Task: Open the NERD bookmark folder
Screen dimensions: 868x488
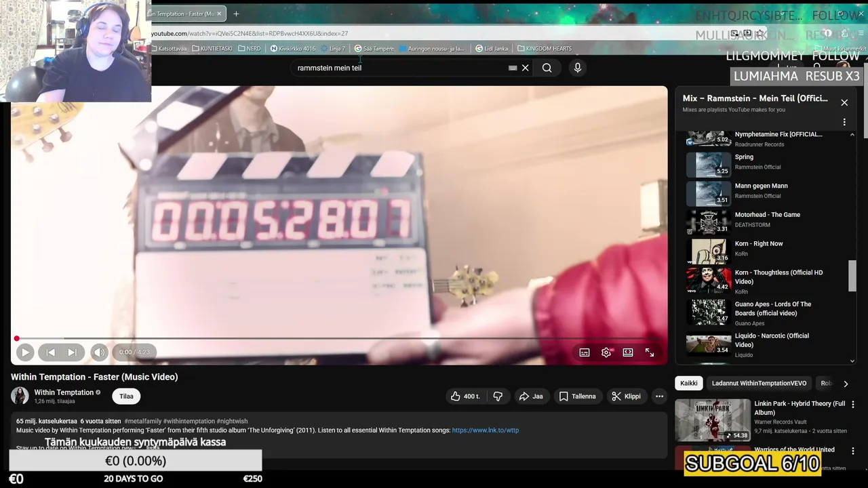Action: point(249,49)
